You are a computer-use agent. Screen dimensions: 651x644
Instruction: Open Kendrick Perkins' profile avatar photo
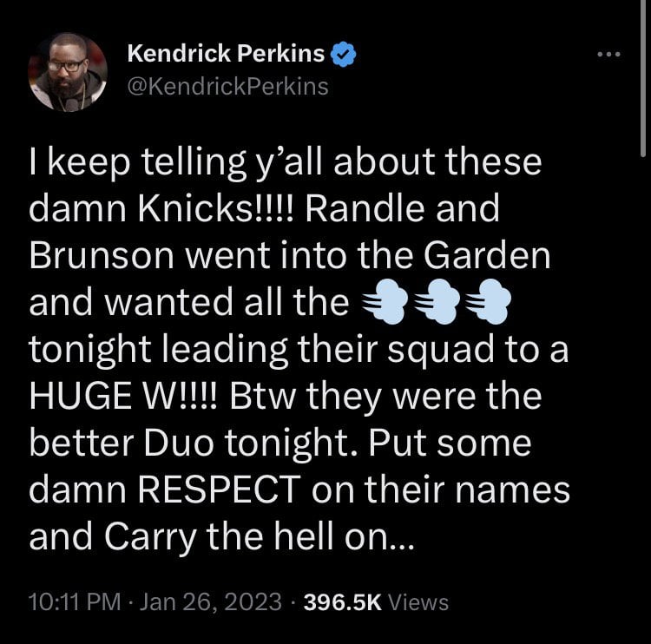[68, 72]
